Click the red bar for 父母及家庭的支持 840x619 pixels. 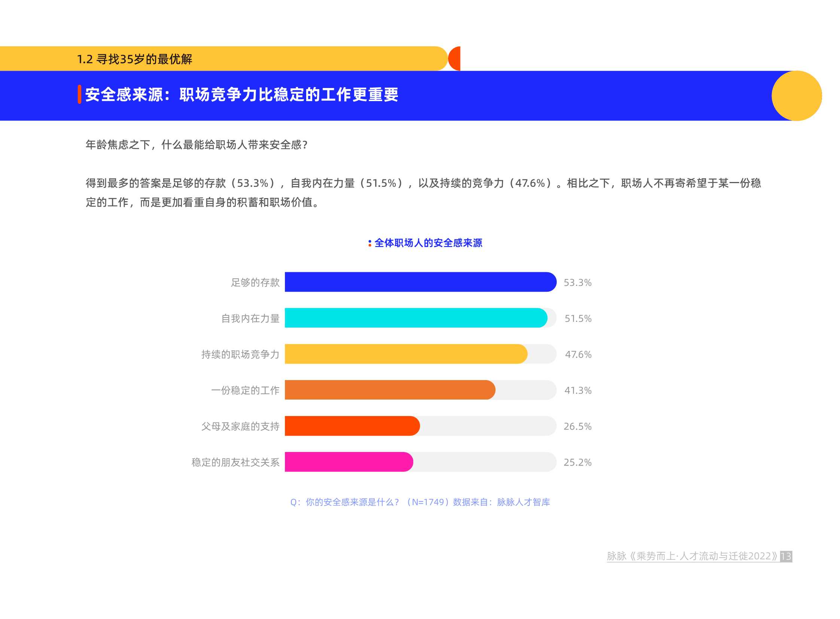(352, 426)
